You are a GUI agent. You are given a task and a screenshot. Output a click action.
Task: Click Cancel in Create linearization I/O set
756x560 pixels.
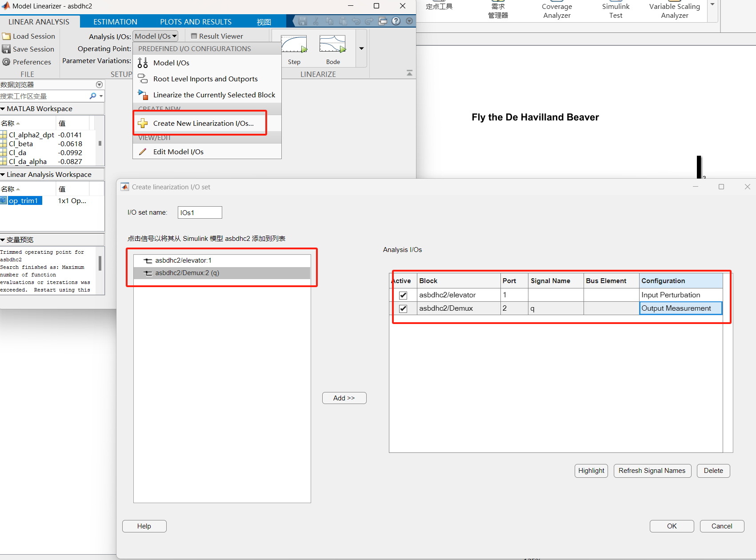click(722, 526)
